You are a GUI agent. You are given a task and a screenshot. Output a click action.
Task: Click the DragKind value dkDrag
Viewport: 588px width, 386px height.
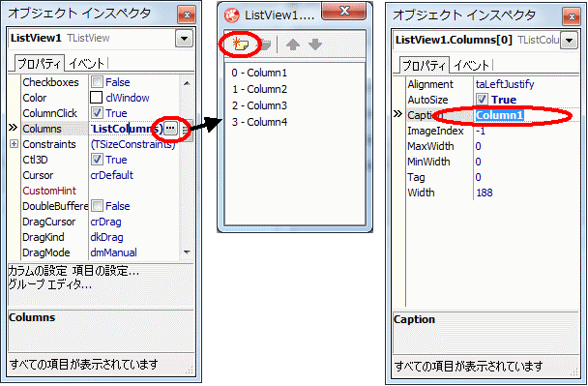(x=107, y=237)
